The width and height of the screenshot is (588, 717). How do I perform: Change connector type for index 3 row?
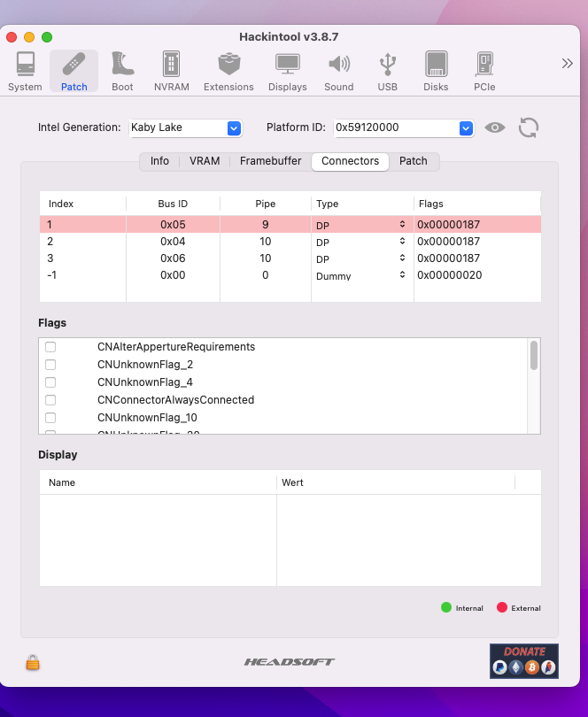pos(362,258)
